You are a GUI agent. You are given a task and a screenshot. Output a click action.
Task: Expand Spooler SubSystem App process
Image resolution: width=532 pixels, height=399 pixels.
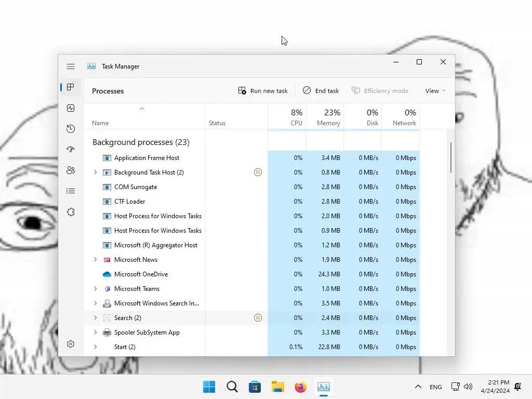[96, 332]
